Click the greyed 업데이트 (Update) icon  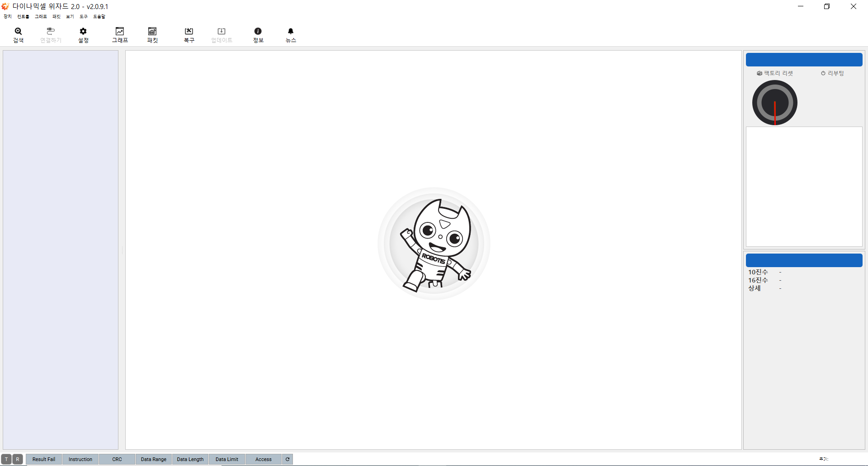click(x=222, y=35)
